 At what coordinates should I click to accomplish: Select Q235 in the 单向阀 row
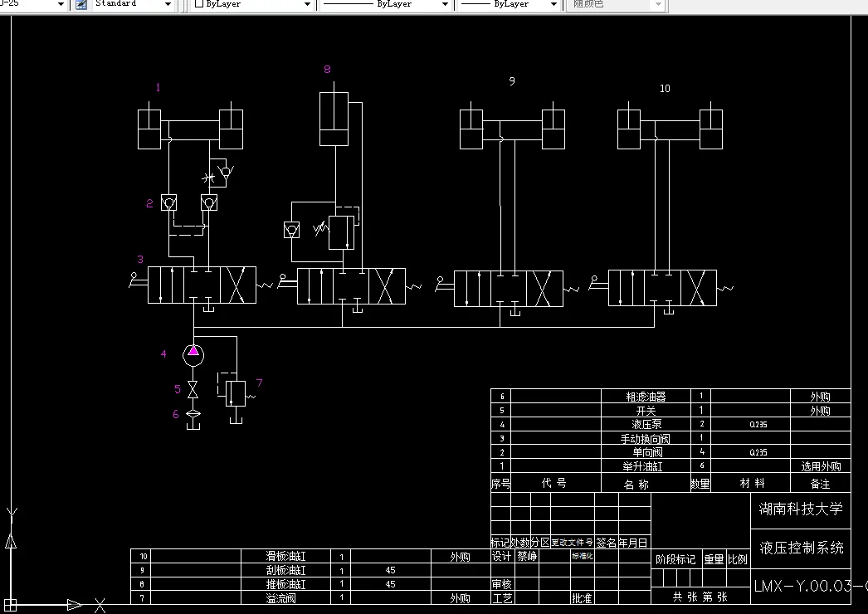[x=758, y=452]
